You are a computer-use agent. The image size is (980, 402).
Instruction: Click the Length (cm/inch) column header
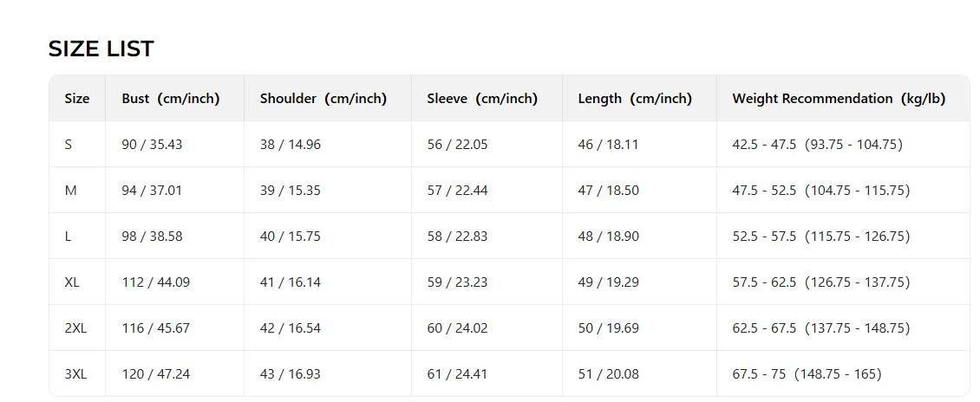coord(635,99)
